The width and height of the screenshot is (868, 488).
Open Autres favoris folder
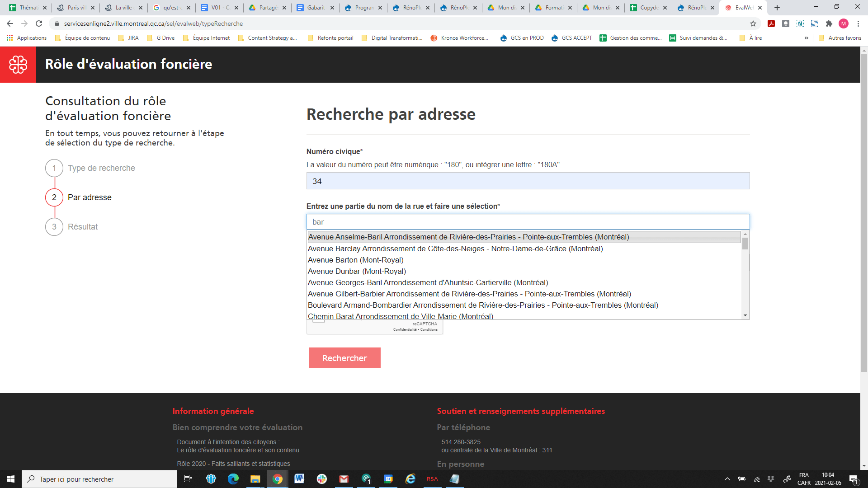tap(840, 38)
